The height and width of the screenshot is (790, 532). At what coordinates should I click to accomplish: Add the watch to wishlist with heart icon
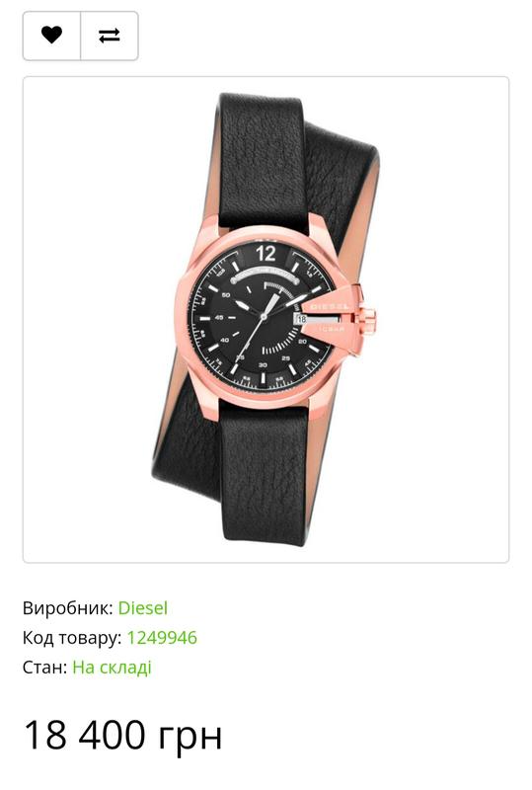coord(52,36)
